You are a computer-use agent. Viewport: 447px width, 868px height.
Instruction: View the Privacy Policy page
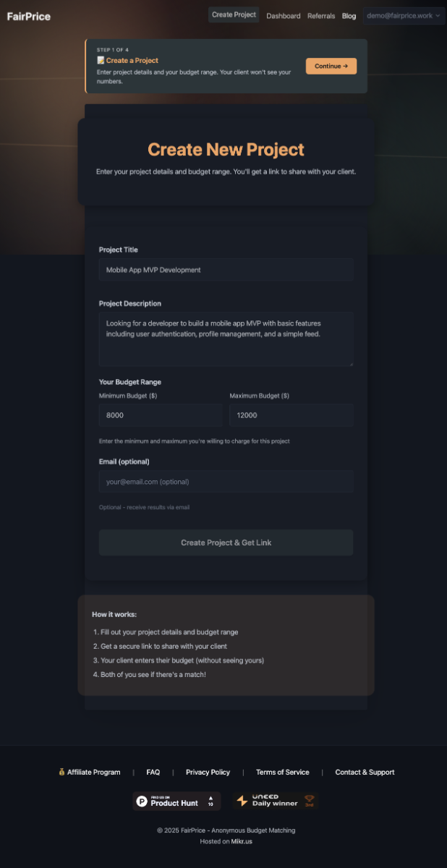click(x=208, y=773)
